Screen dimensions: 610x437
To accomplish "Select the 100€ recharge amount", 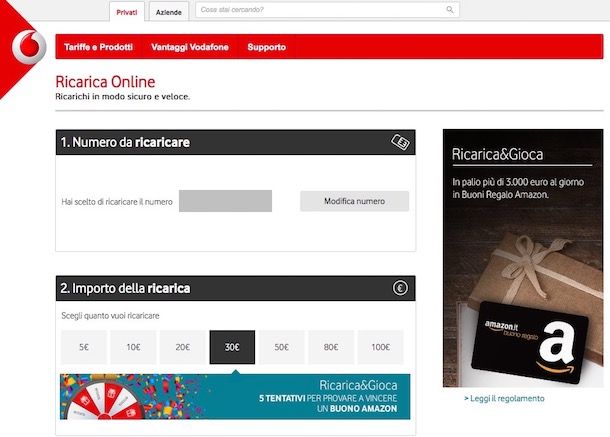I will tap(380, 347).
